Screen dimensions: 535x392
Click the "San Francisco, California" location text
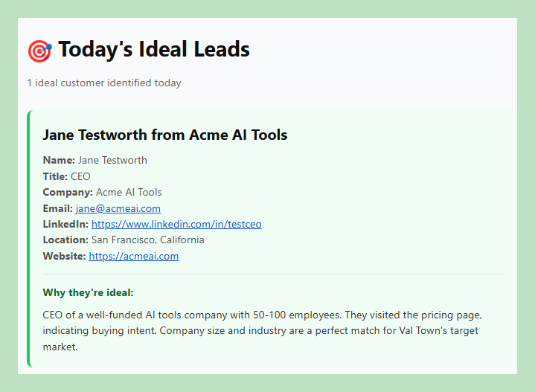(147, 240)
